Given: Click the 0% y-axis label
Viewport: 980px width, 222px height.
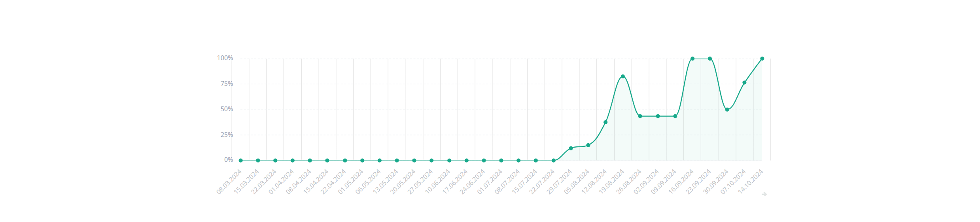Looking at the screenshot, I should pyautogui.click(x=228, y=160).
